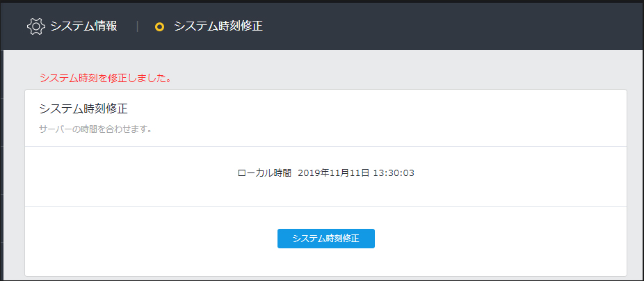644x281 pixels.
Task: Click the ローカル時間 label
Action: (x=264, y=173)
